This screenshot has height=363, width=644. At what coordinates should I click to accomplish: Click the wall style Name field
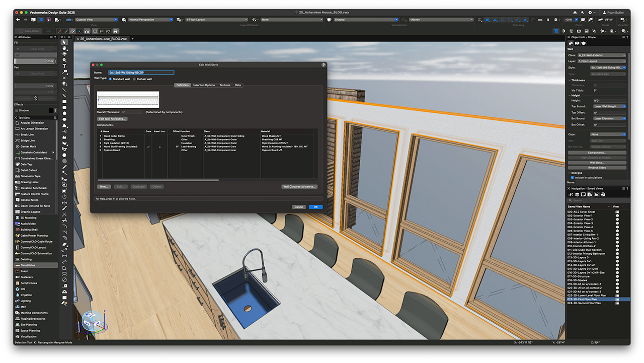coord(141,72)
